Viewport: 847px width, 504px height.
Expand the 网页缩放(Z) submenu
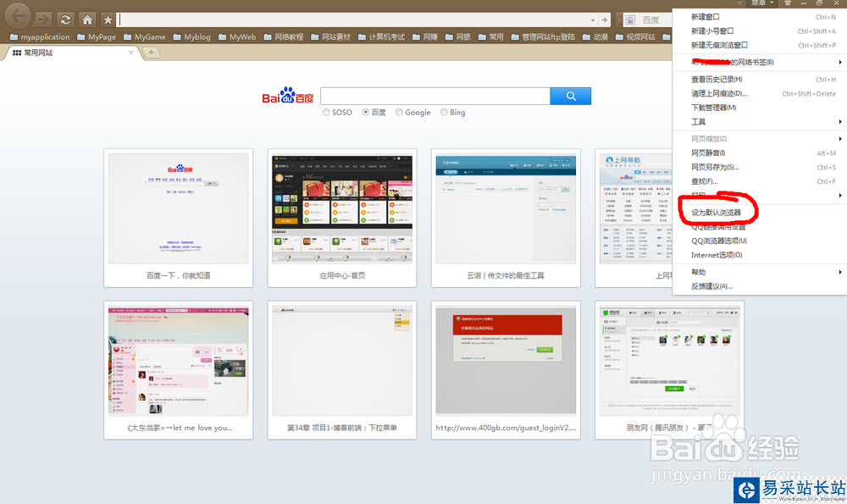click(x=760, y=139)
